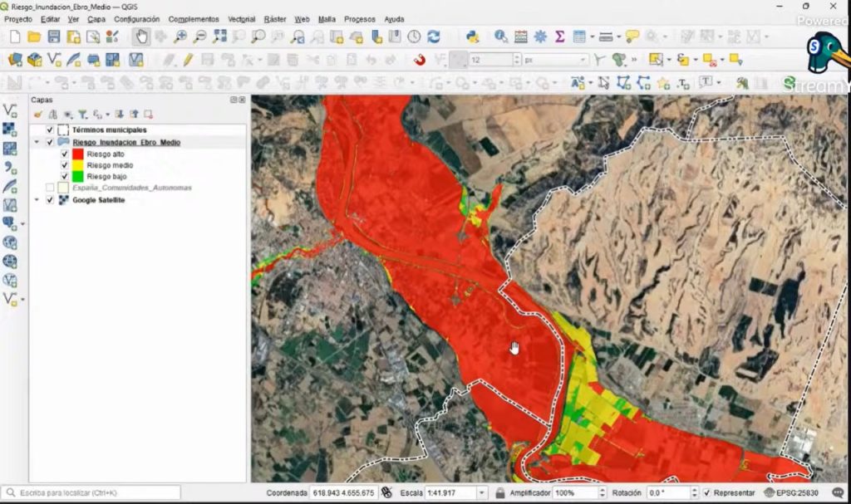Open the Capas expression filter dropdown arrow
This screenshot has height=504, width=851.
107,115
